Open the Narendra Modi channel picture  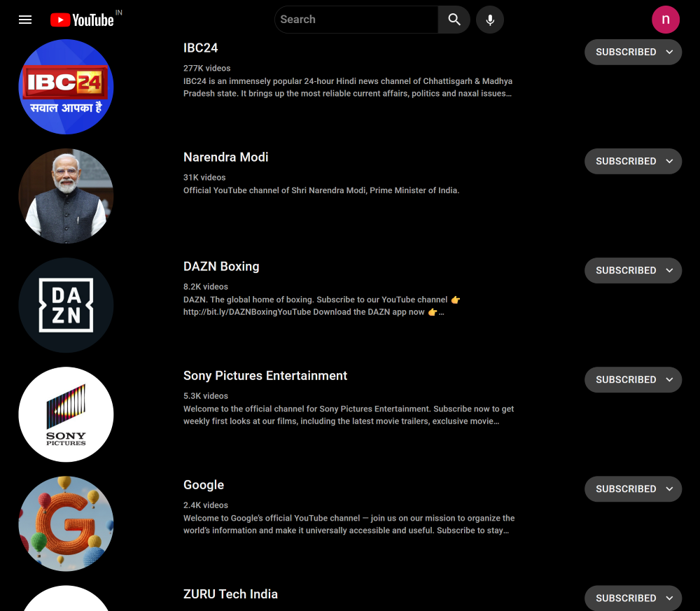point(66,196)
